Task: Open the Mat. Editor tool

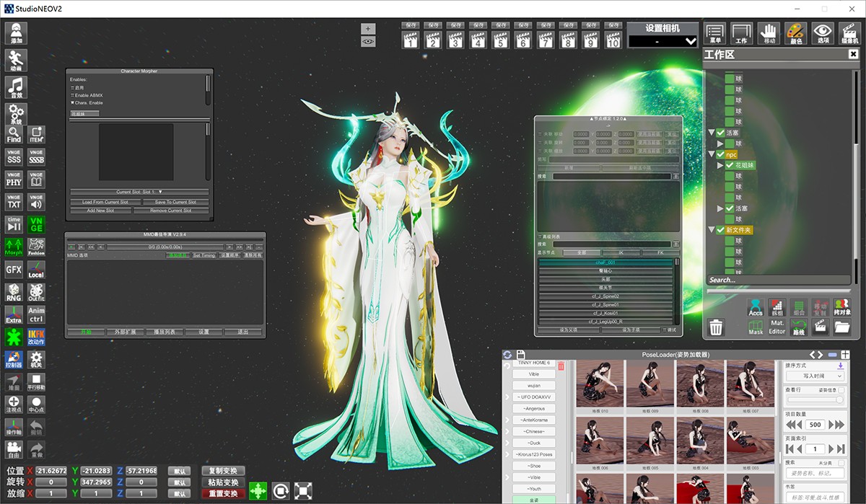Action: (777, 327)
